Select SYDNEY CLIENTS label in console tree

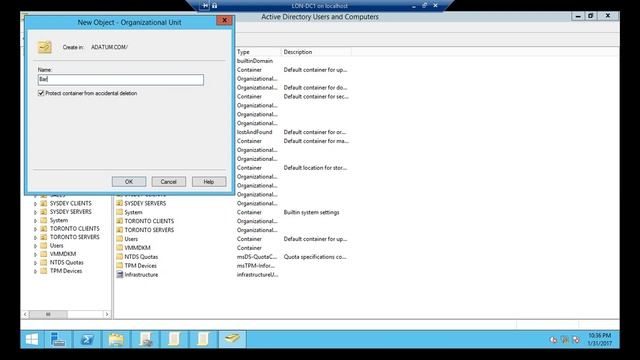(x=71, y=203)
